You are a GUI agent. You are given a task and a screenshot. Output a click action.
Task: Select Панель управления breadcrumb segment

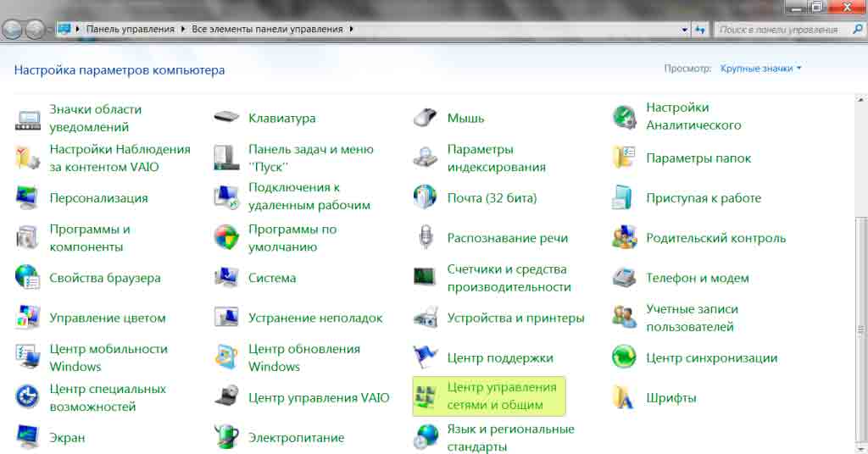(130, 30)
